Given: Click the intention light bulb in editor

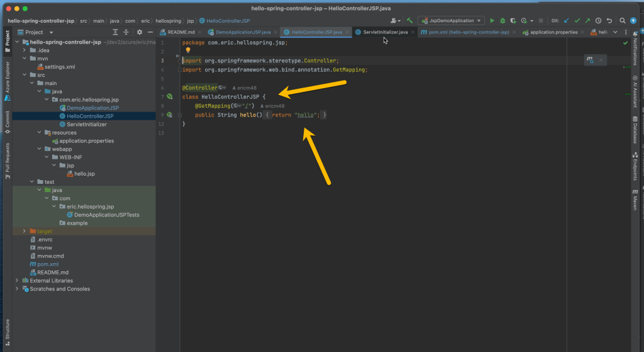Looking at the screenshot, I should pyautogui.click(x=187, y=50).
